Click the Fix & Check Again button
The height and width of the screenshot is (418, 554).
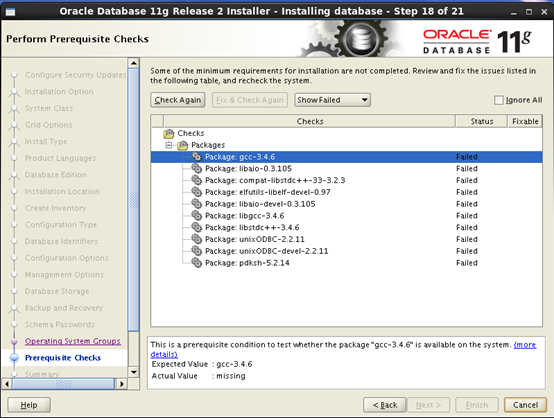250,100
